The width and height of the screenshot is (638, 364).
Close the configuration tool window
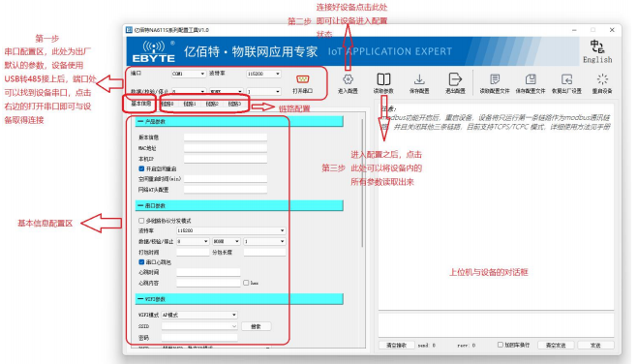point(612,30)
